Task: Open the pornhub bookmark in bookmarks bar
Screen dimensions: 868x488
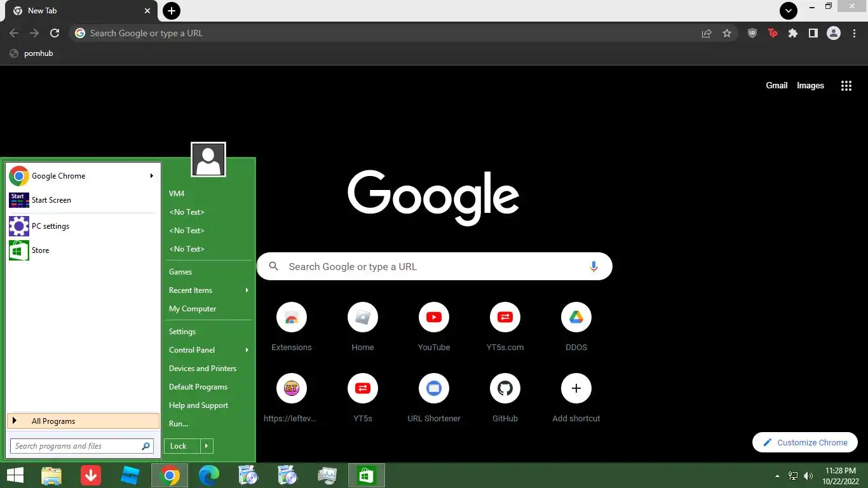Action: (x=31, y=53)
